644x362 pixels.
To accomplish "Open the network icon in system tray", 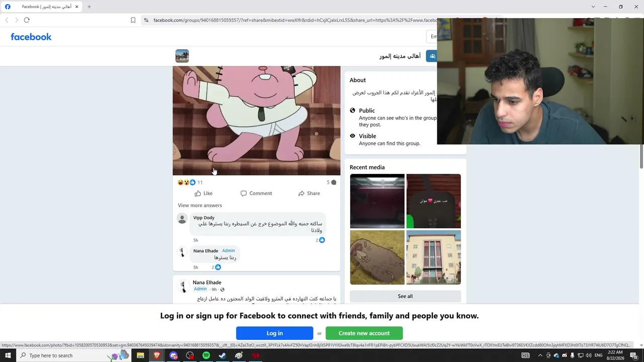I will [581, 355].
